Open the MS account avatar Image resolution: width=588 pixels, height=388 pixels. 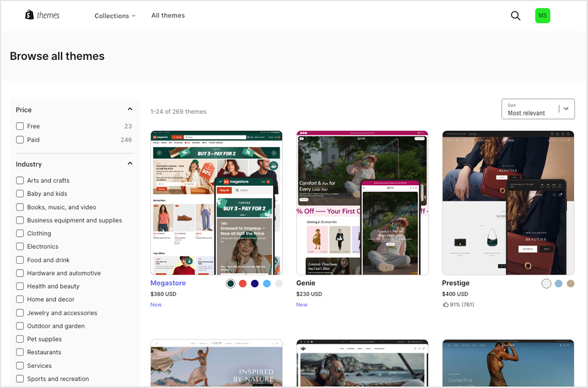(x=542, y=16)
